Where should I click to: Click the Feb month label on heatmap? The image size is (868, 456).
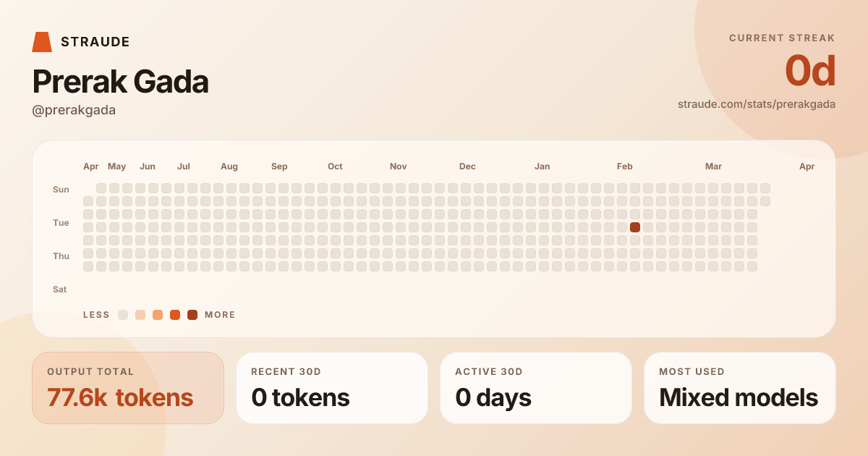click(625, 166)
